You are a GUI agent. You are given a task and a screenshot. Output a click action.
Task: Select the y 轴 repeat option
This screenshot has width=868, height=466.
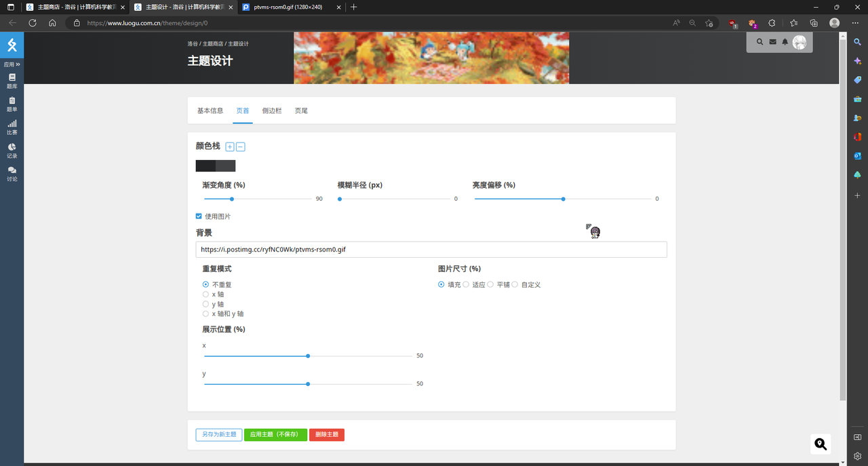205,304
